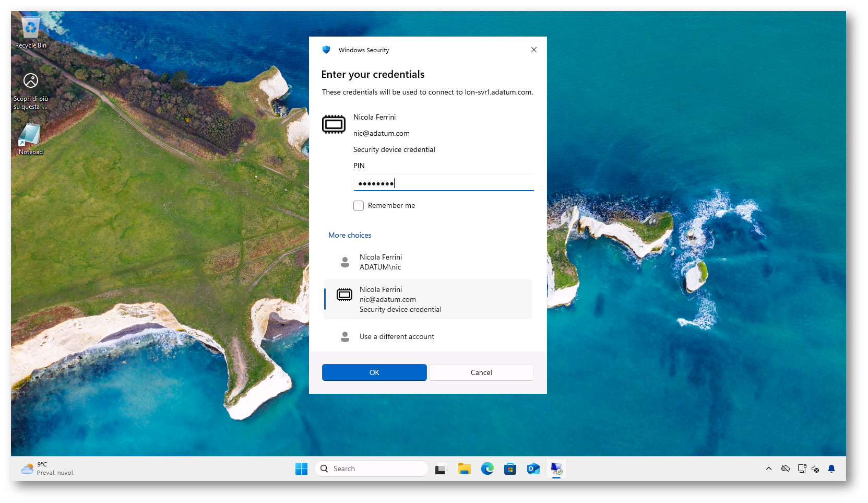
Task: Show hidden system tray icons chevron
Action: tap(768, 469)
